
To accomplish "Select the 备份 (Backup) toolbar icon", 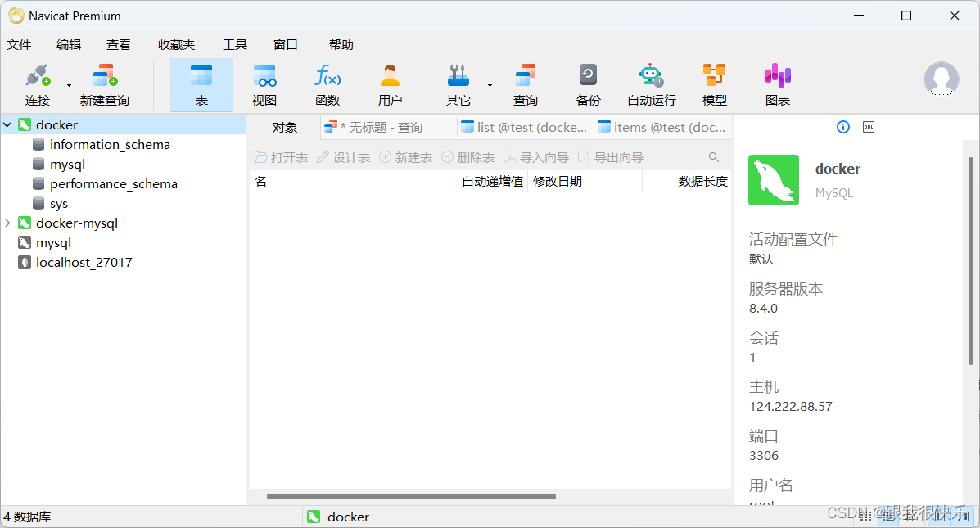I will [588, 76].
